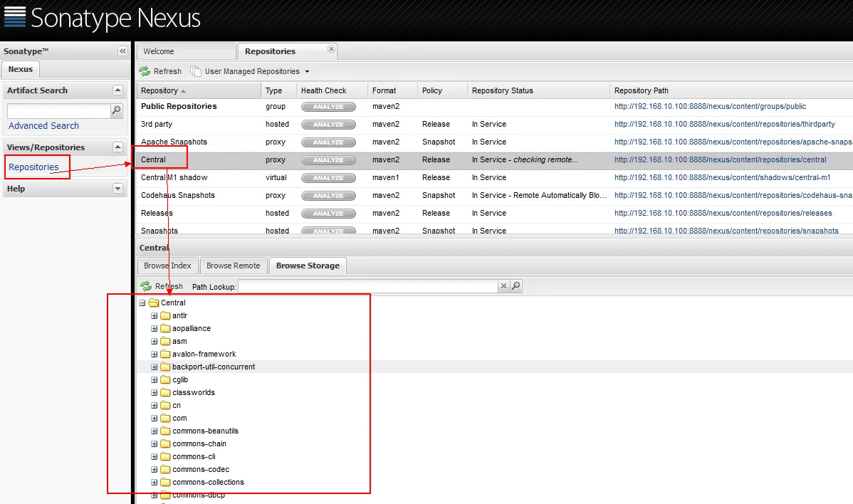Image resolution: width=853 pixels, height=504 pixels.
Task: Open Advanced Search link
Action: tap(43, 125)
